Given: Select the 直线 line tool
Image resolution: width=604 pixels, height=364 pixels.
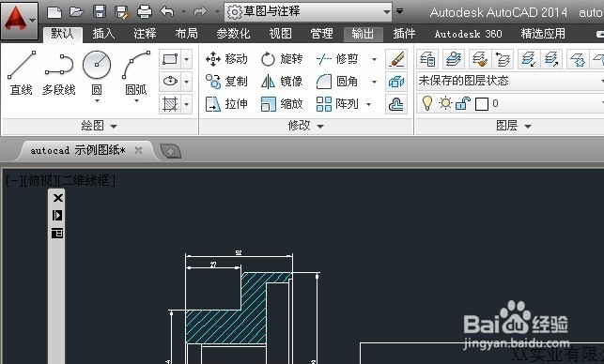Looking at the screenshot, I should pyautogui.click(x=22, y=73).
